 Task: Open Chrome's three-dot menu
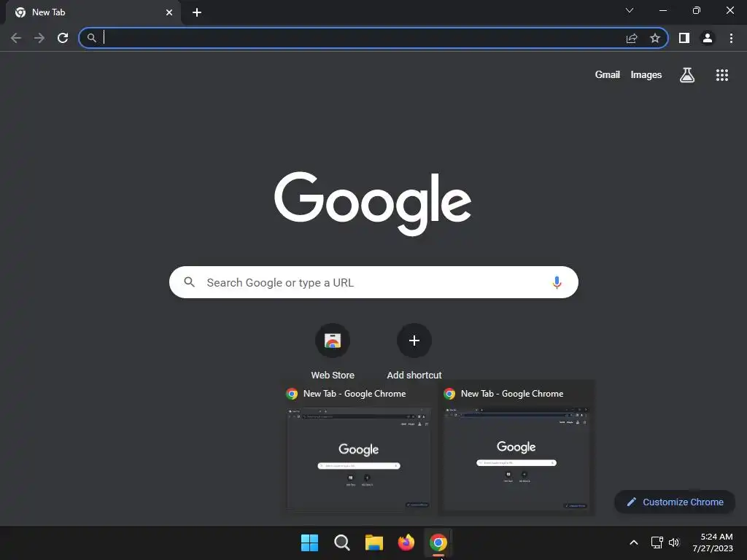point(731,38)
